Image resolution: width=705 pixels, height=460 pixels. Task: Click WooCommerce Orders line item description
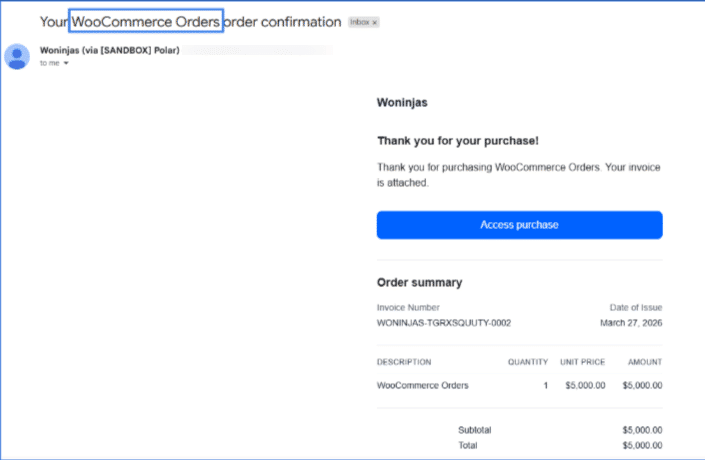pos(423,385)
